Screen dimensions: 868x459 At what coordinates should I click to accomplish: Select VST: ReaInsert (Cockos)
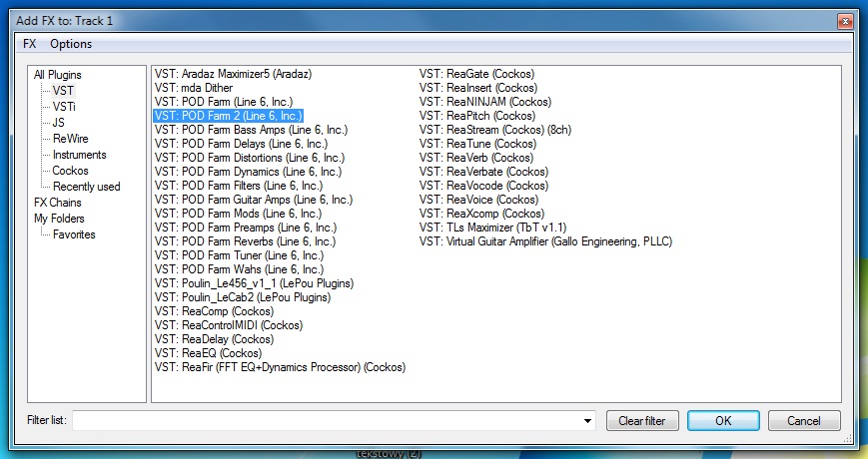click(x=478, y=88)
